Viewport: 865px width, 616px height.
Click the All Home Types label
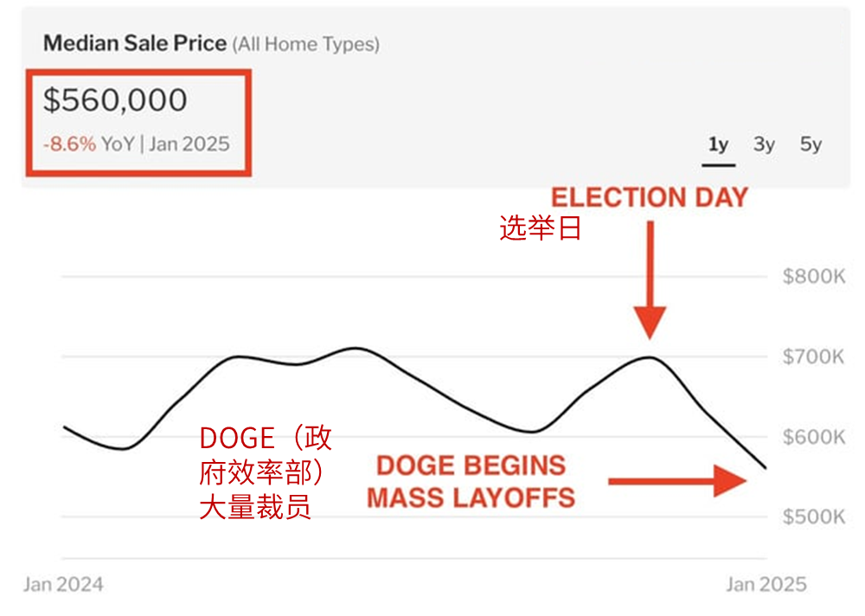coord(306,44)
